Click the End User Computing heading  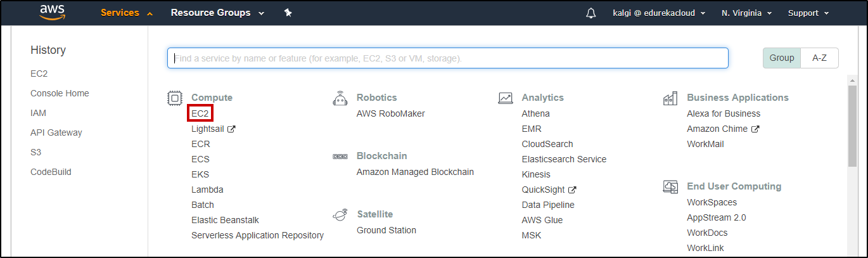tap(734, 186)
